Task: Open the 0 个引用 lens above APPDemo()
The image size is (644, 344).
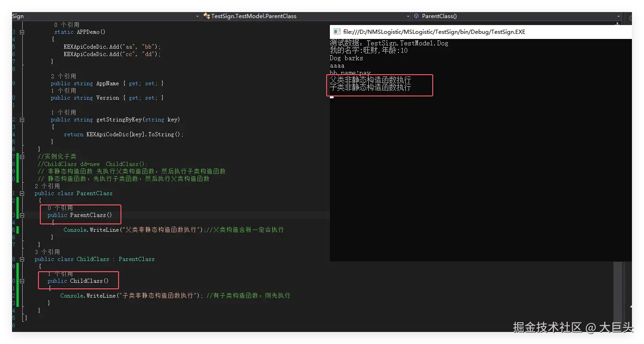Action: coord(67,25)
